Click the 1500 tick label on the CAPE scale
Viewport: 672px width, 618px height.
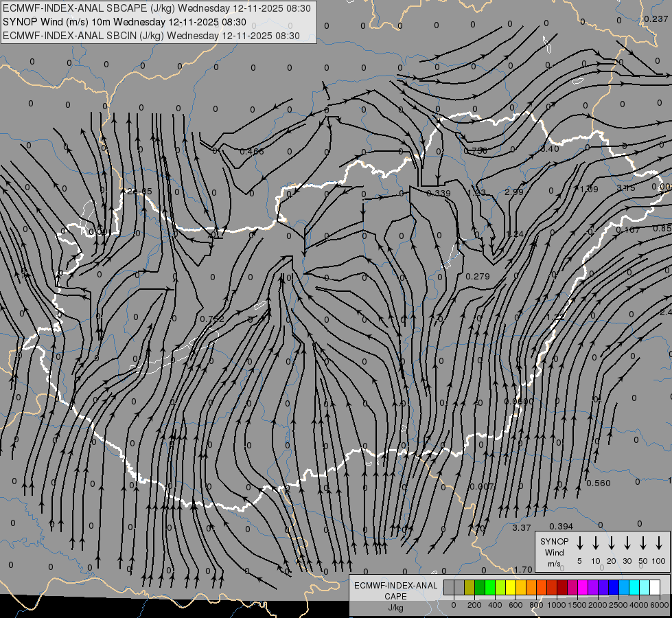point(577,605)
